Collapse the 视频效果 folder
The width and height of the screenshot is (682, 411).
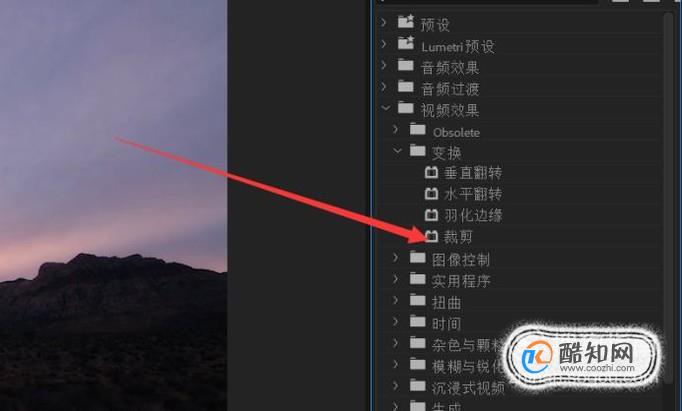click(385, 107)
